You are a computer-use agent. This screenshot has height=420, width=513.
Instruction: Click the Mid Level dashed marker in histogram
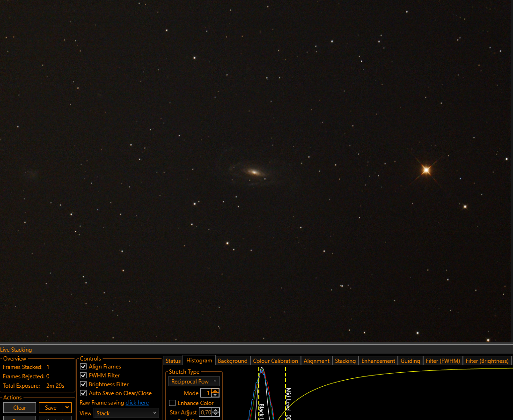tap(286, 393)
